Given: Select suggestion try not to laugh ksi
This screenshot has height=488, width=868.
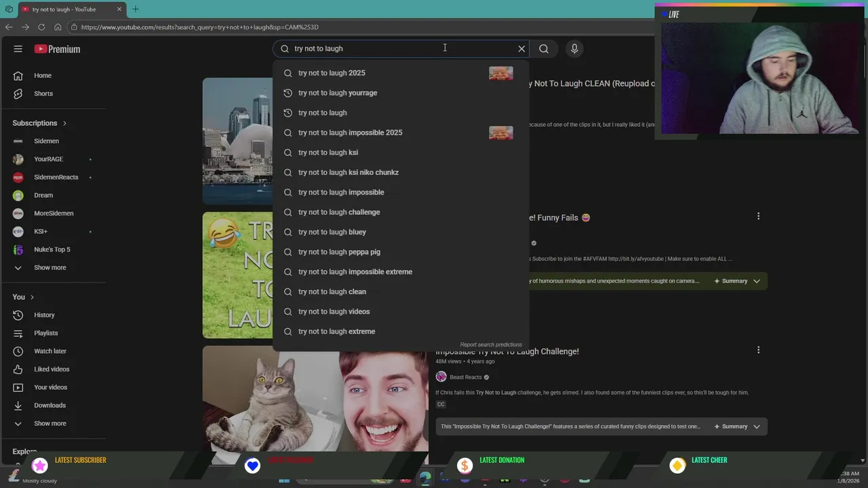Looking at the screenshot, I should click(401, 152).
